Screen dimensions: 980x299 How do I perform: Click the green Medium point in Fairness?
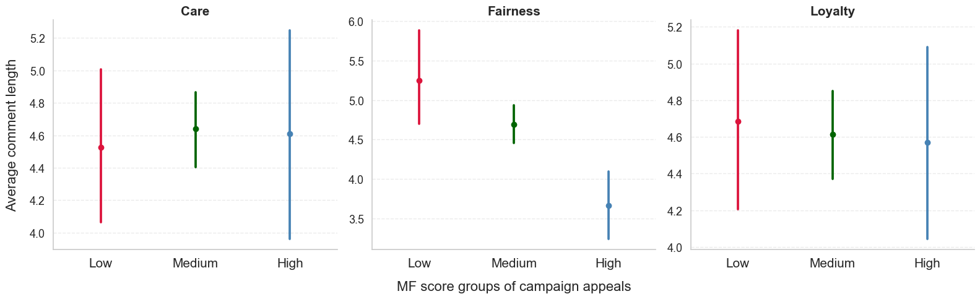(514, 124)
